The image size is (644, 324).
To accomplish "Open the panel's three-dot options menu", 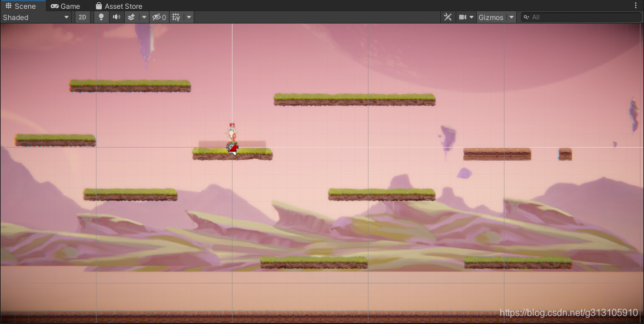I will point(636,6).
